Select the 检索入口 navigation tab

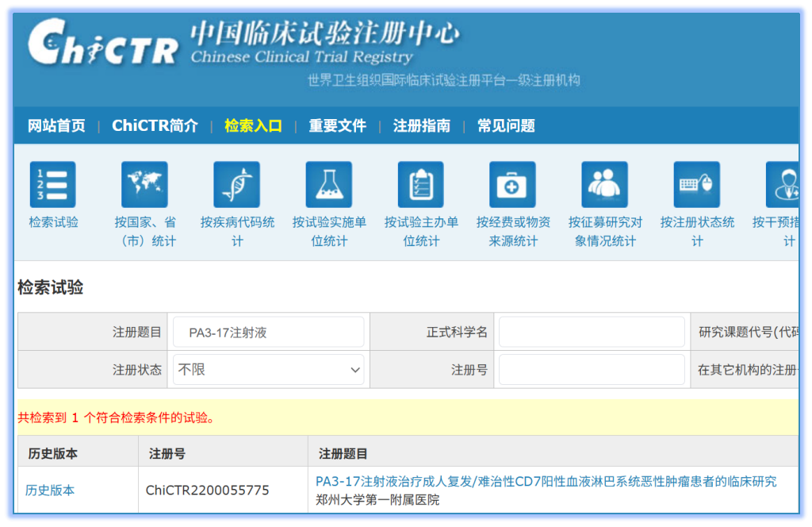click(x=253, y=126)
